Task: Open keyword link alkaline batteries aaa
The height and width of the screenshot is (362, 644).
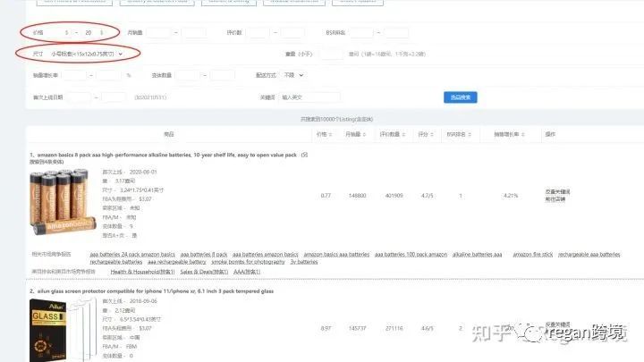Action: (478, 255)
